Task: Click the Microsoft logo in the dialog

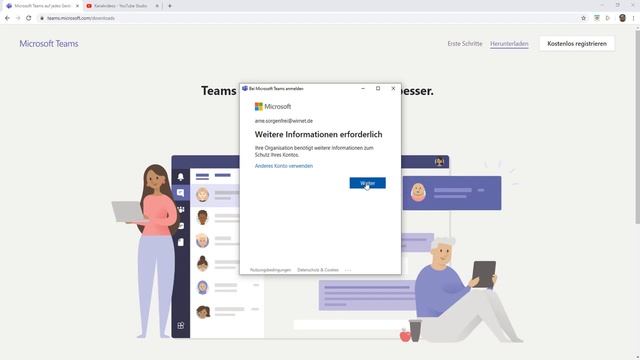Action: (x=273, y=107)
